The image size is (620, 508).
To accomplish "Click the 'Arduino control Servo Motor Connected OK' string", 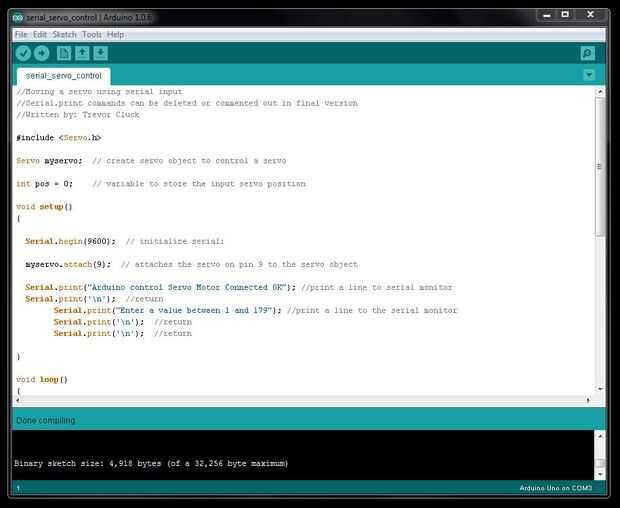I will coord(188,287).
